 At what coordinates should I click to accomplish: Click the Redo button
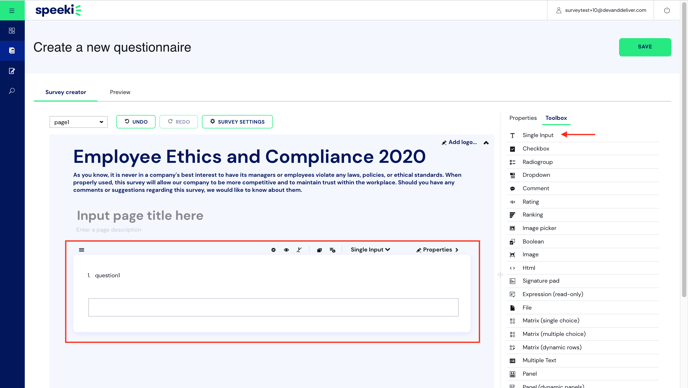tap(179, 122)
